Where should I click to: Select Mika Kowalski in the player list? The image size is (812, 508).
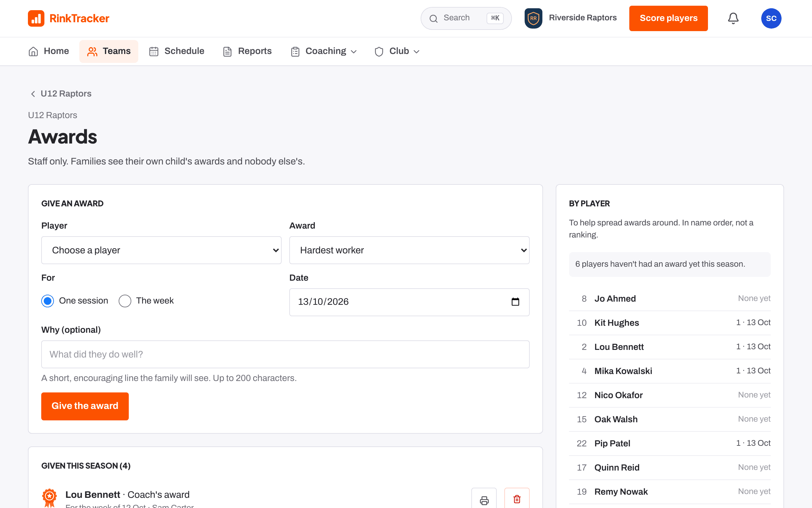669,371
